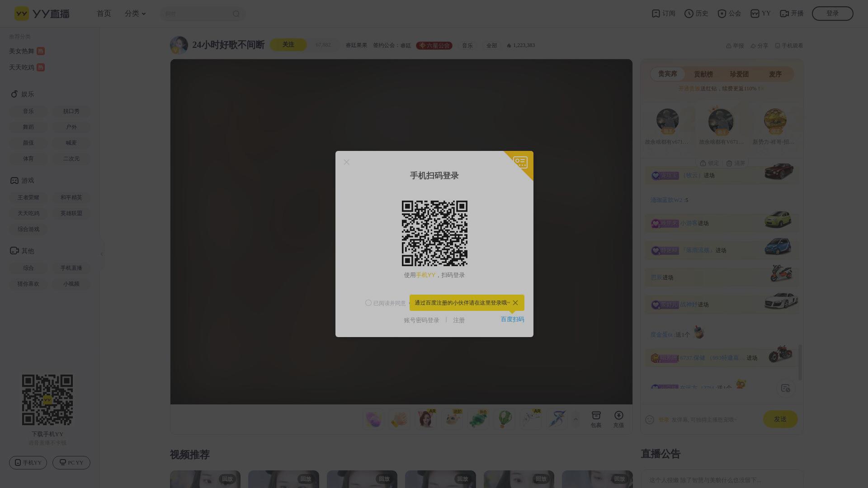Click 开播 start broadcasting camera icon
Image resolution: width=868 pixels, height=488 pixels.
(x=792, y=14)
